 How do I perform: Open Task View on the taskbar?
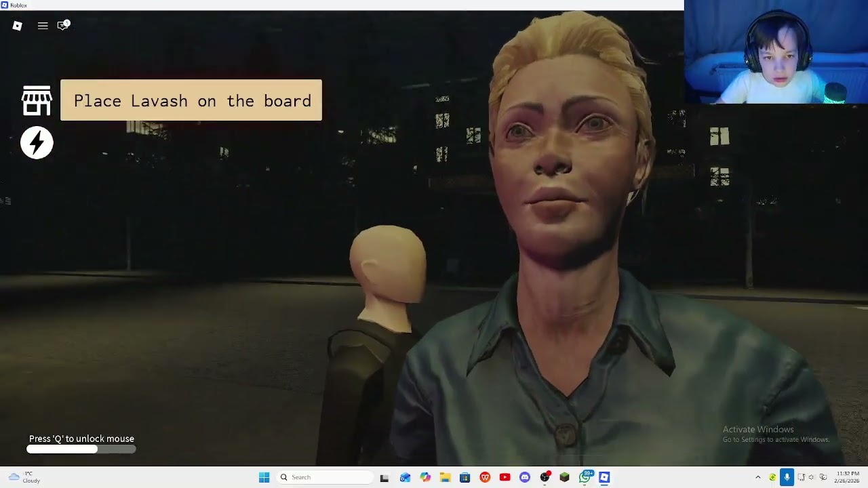pyautogui.click(x=384, y=477)
